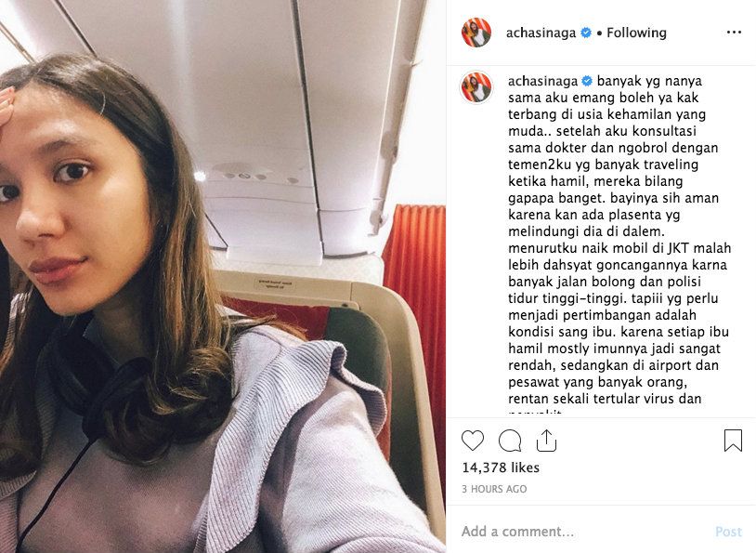Click achasinaga avatar in the header
This screenshot has height=553, width=756.
click(476, 33)
